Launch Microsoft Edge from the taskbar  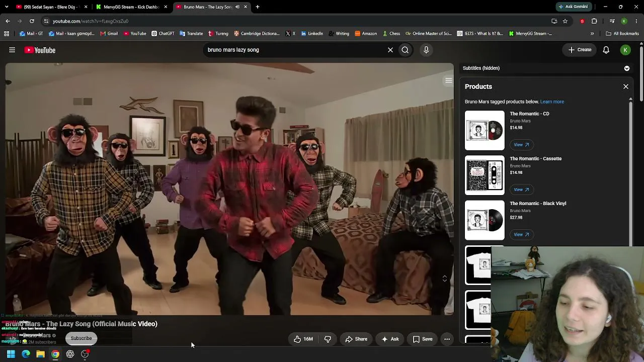coord(26,354)
